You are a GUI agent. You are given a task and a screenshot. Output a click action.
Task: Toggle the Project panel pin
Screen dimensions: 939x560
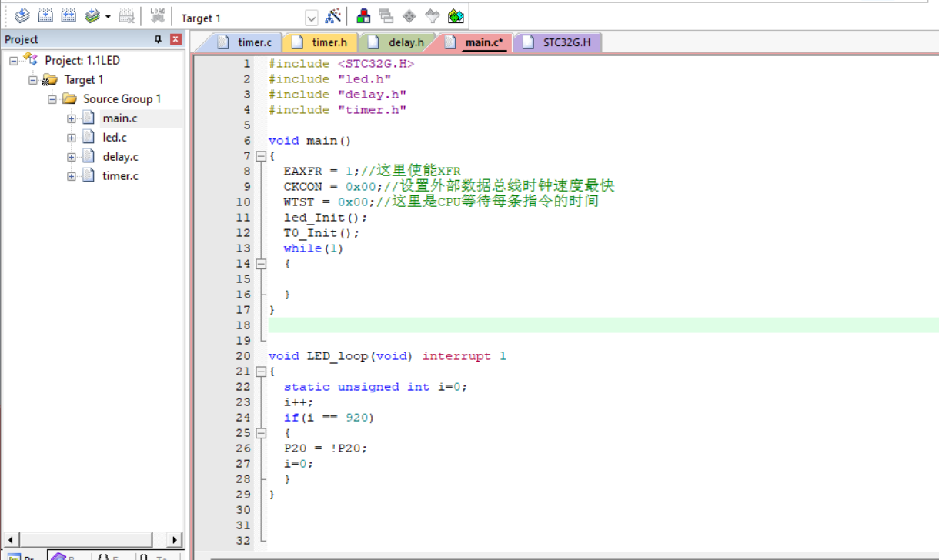[159, 39]
